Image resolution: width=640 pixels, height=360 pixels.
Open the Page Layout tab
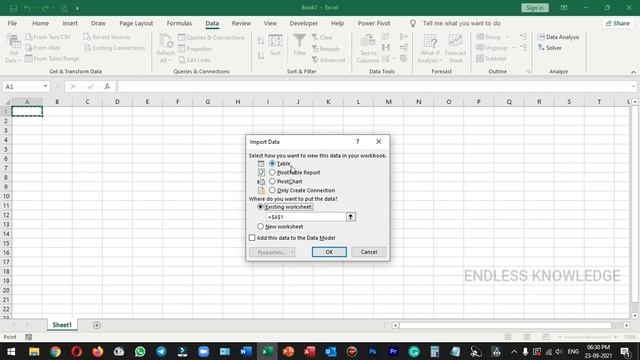(x=136, y=23)
